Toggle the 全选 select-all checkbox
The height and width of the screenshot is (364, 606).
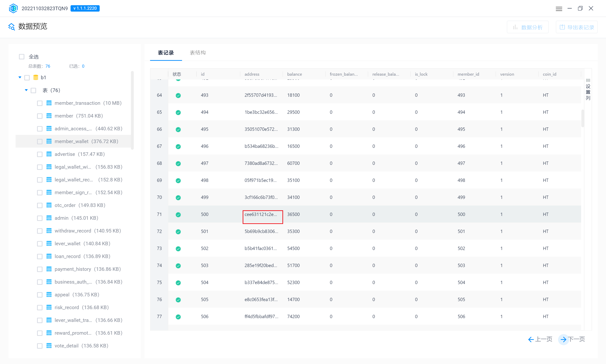22,57
